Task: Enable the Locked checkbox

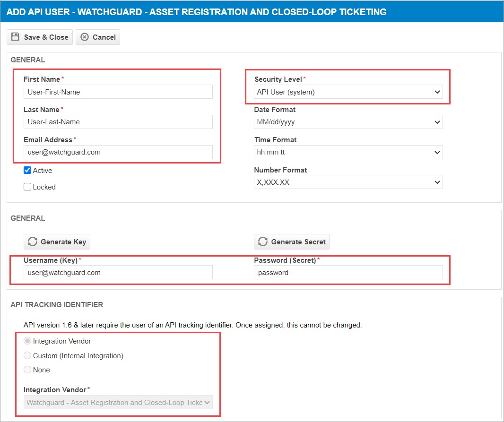Action: 27,187
